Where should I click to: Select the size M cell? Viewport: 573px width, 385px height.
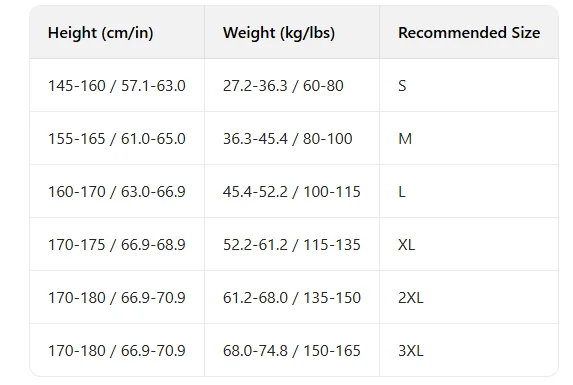click(469, 138)
